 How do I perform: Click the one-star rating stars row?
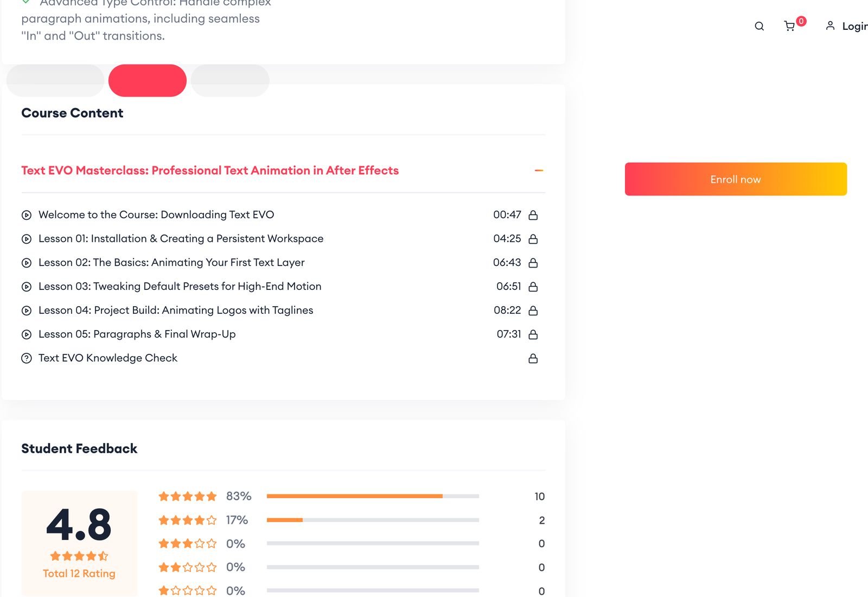tap(187, 590)
